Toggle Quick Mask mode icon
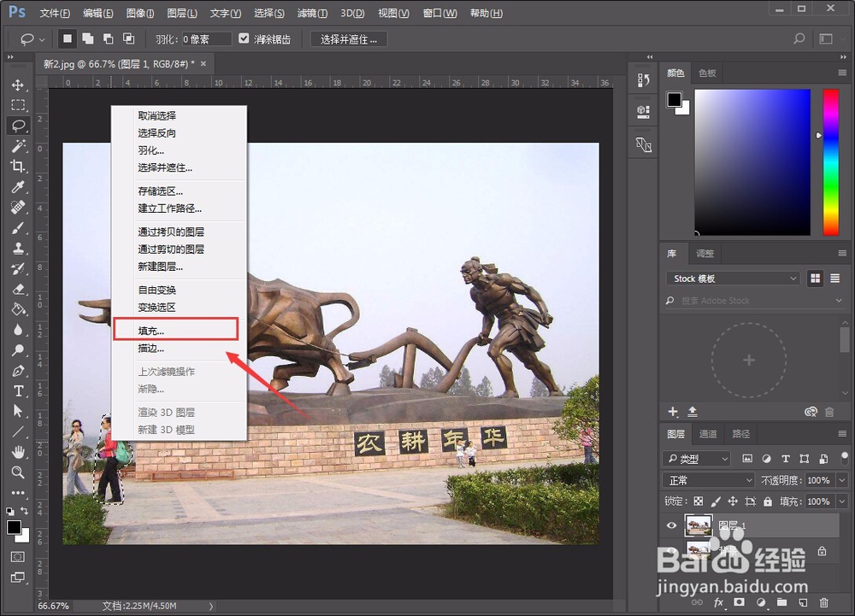 pyautogui.click(x=18, y=557)
